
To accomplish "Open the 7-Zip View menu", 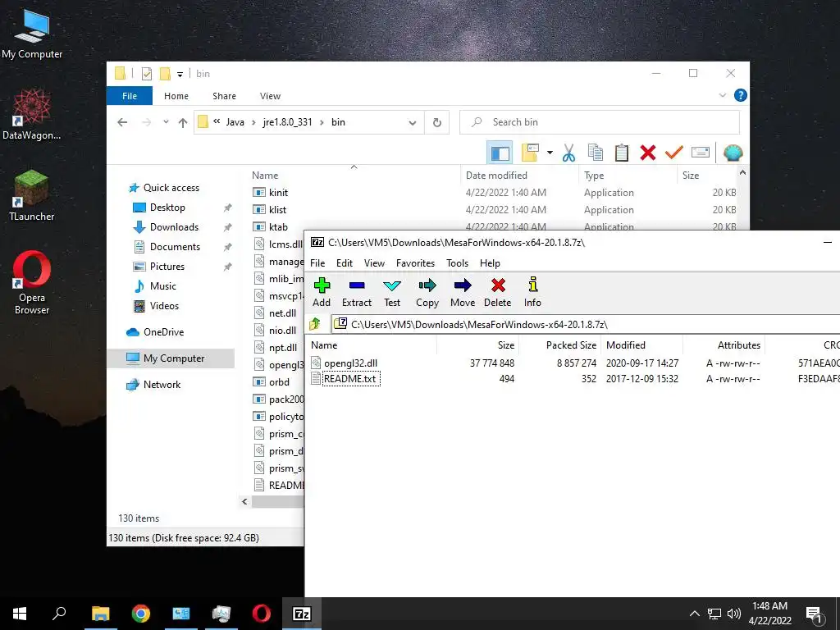I will (x=374, y=263).
